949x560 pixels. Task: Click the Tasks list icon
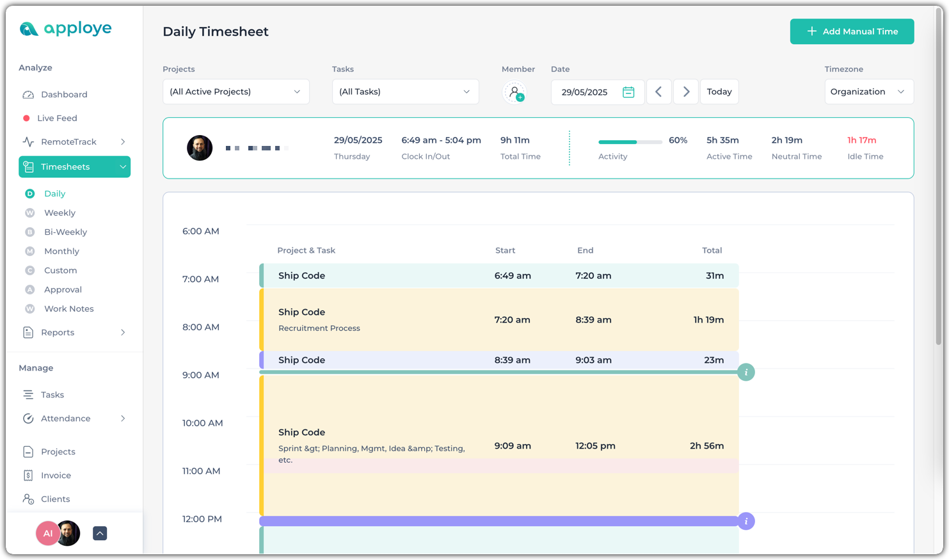(x=28, y=395)
